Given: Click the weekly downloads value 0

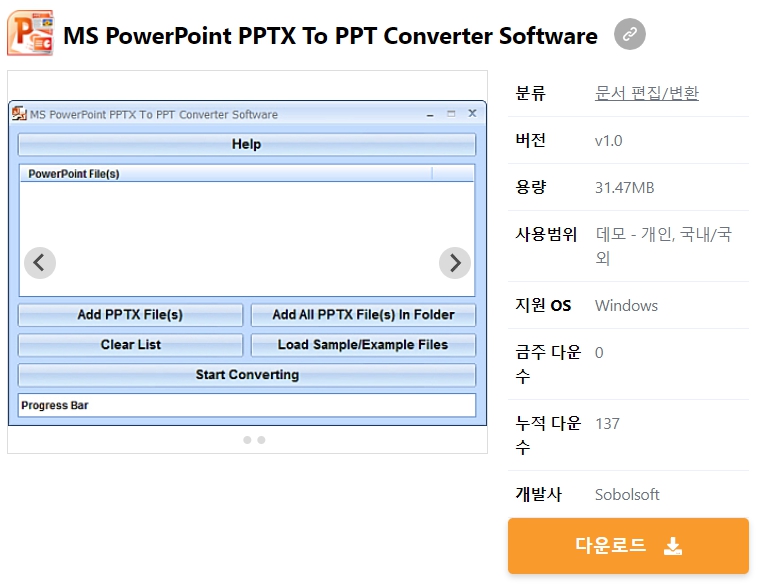Looking at the screenshot, I should (x=599, y=352).
